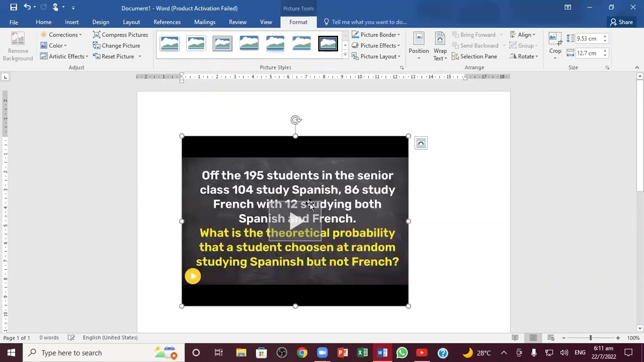644x362 pixels.
Task: Click the spelling proofing icon in status bar
Action: 71,338
